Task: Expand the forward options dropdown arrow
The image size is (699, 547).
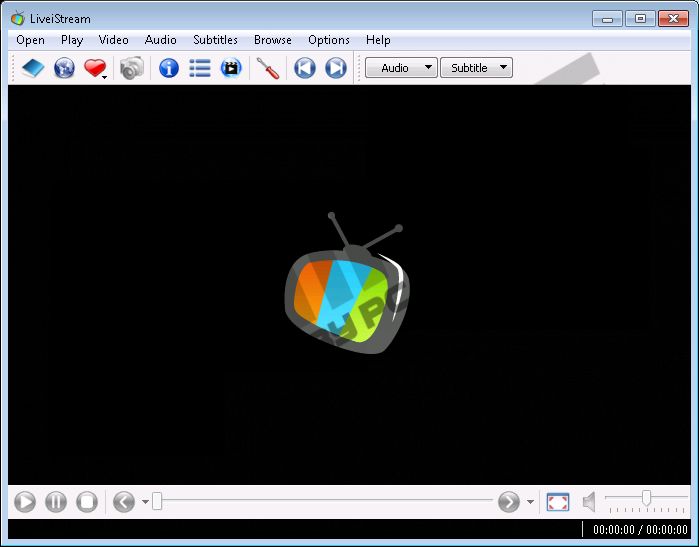Action: click(530, 502)
